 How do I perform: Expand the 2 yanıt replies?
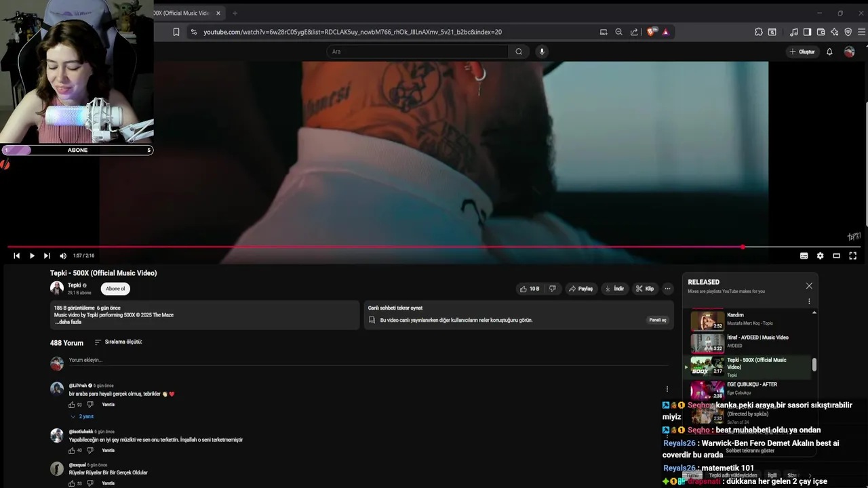click(82, 416)
